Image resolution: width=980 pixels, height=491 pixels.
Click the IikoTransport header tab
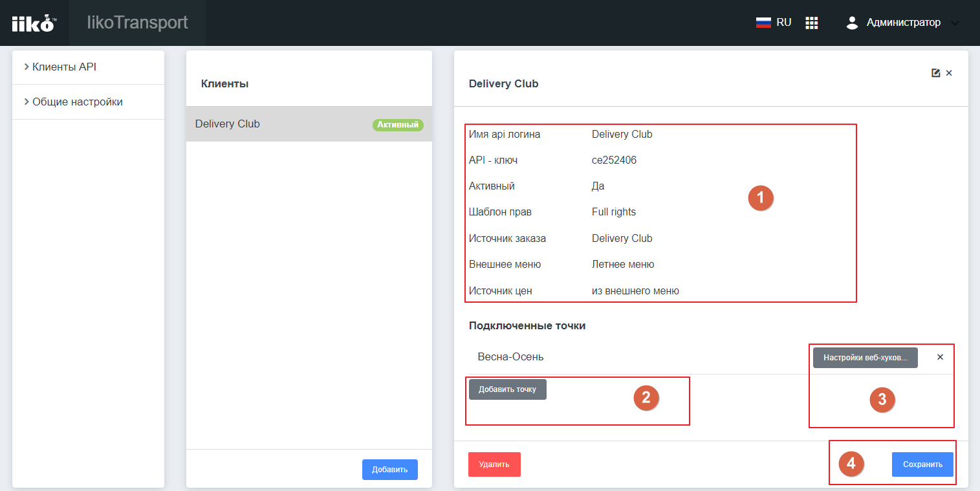pos(137,23)
